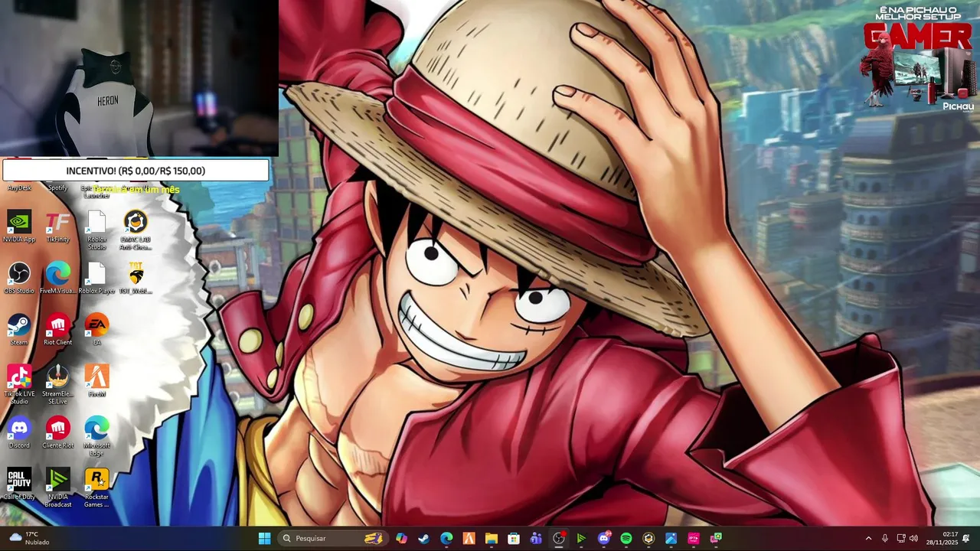
Task: Select the TikTok LIVE Studio desktop shortcut
Action: click(x=19, y=384)
